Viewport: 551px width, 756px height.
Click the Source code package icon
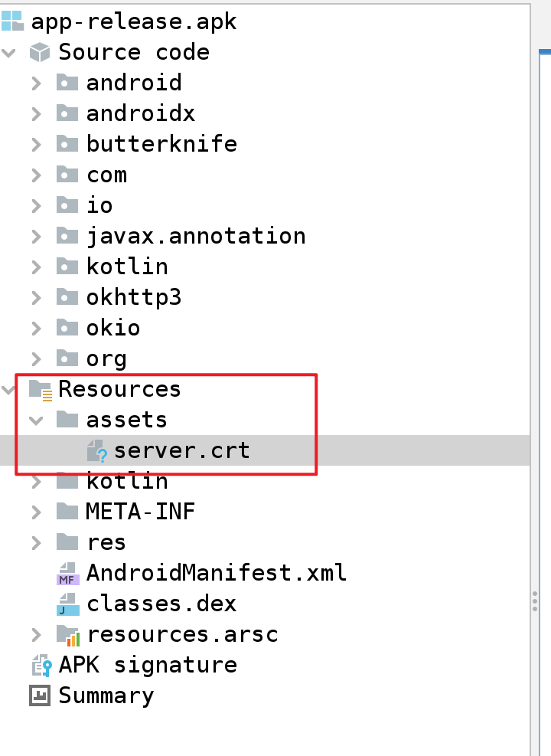tap(39, 52)
